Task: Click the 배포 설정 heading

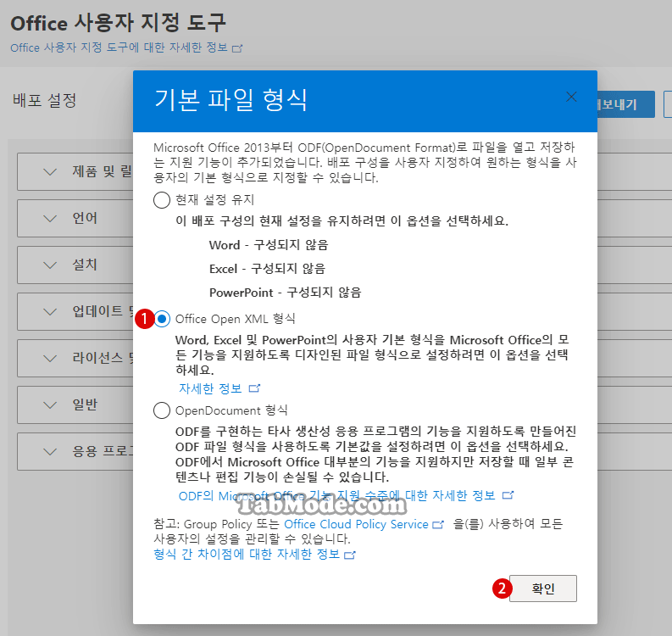Action: pos(45,100)
